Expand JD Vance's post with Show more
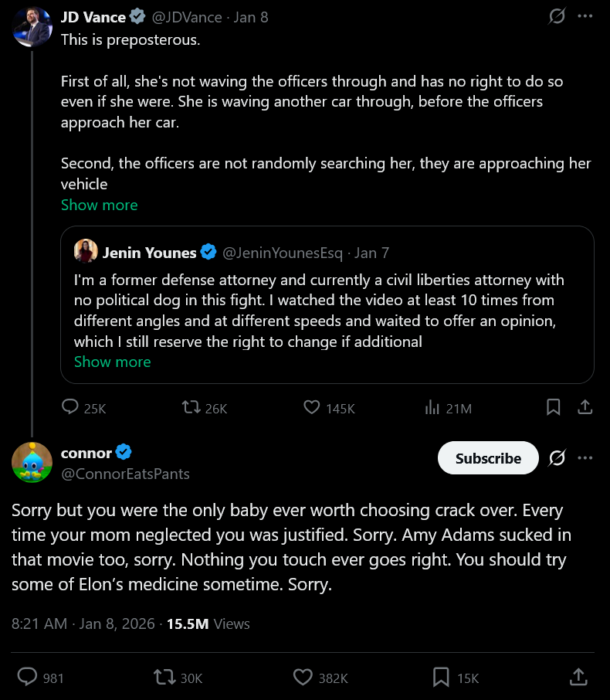 point(99,205)
